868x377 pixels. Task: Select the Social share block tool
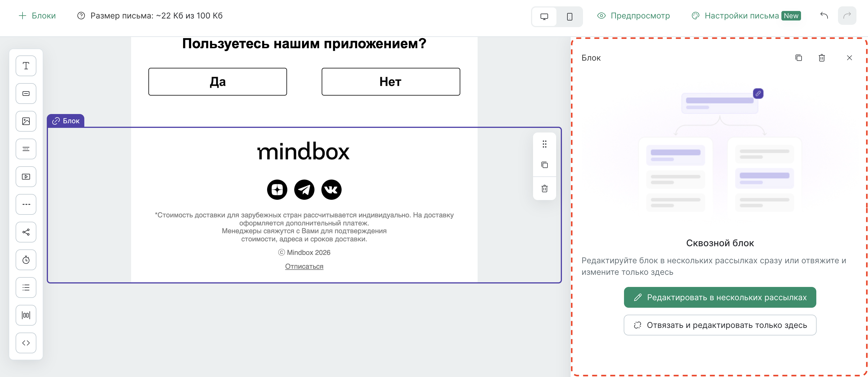(x=26, y=232)
